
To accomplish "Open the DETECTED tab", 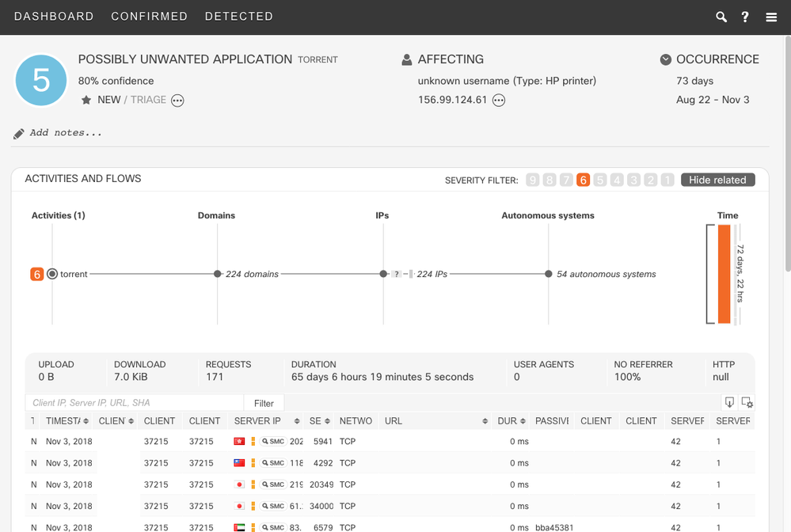I will click(x=239, y=17).
